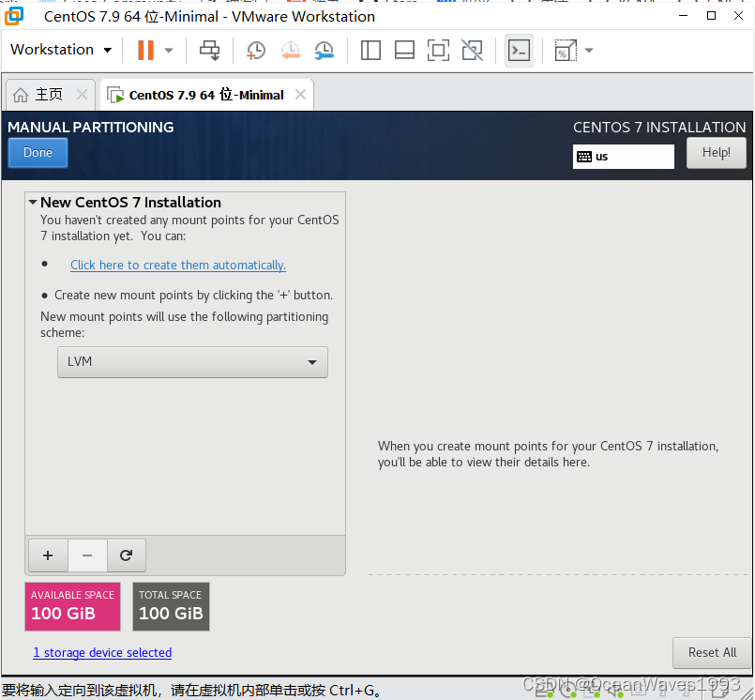Open the snapshot manager
This screenshot has height=700, width=755.
point(325,50)
